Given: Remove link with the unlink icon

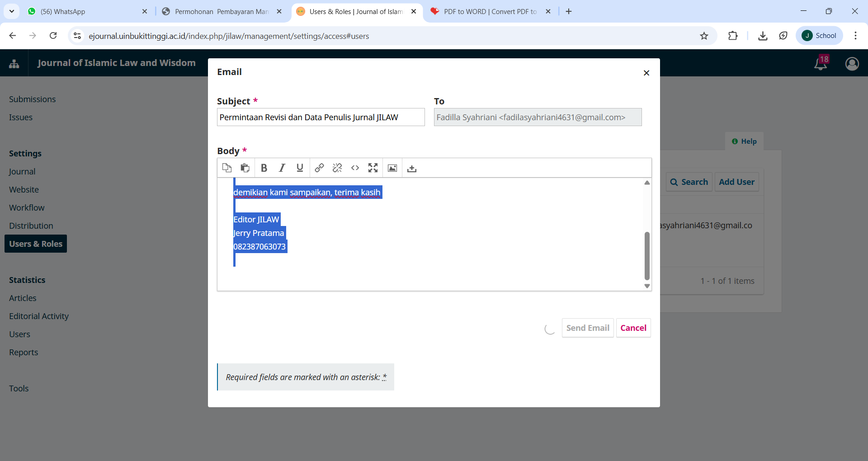Looking at the screenshot, I should pos(337,168).
